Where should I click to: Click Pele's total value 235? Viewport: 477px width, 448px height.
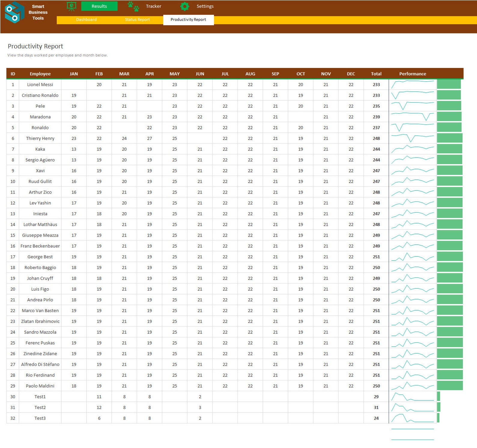[x=376, y=106]
